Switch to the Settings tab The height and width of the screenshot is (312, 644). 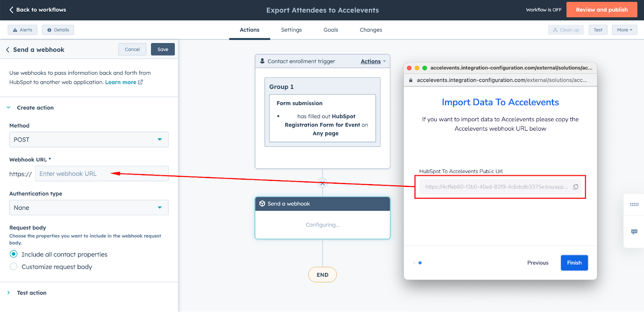(x=291, y=30)
